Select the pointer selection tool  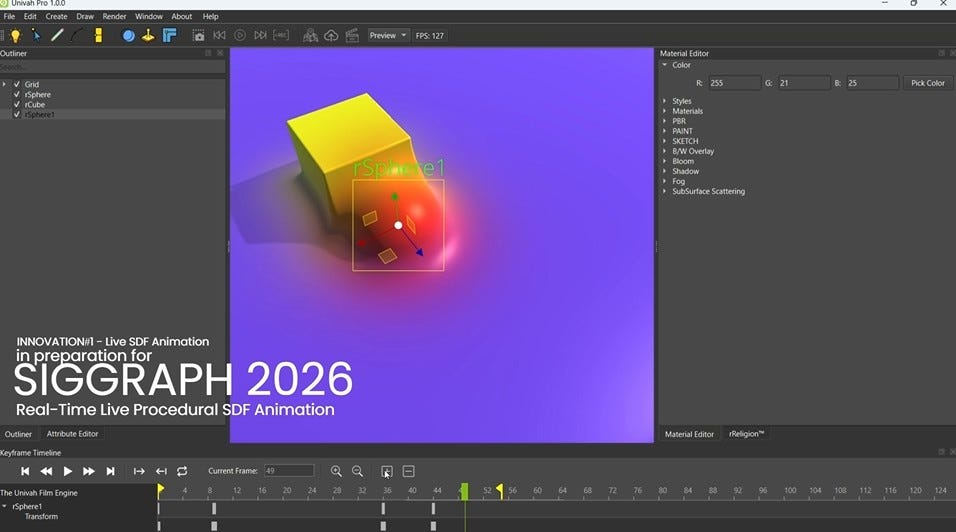click(x=36, y=35)
